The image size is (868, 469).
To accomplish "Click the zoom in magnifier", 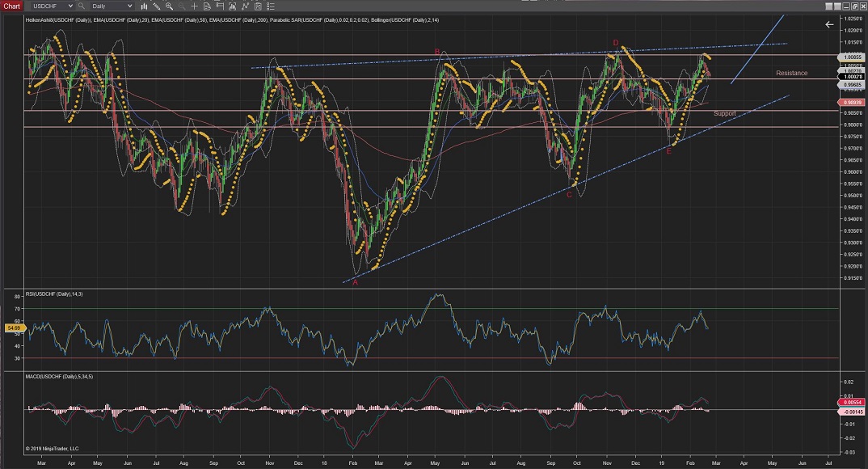I will click(x=170, y=6).
